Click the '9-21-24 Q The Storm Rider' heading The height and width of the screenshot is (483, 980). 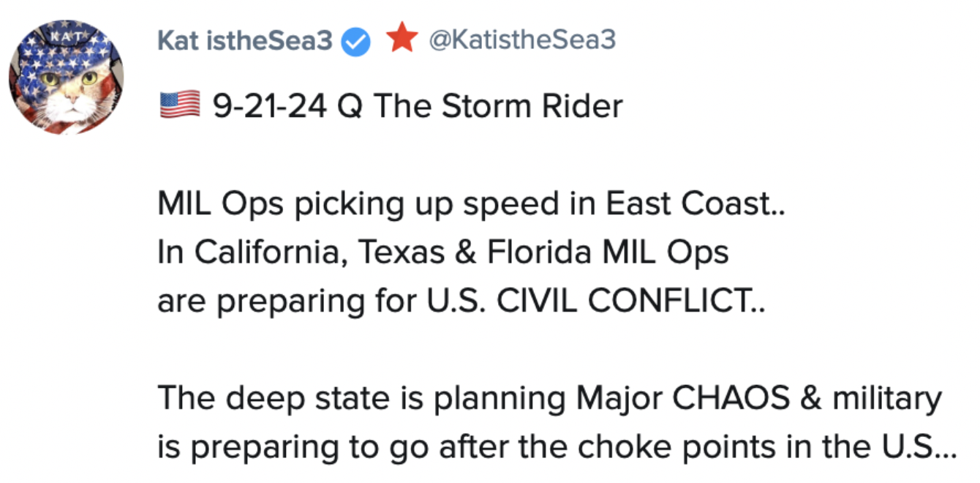click(x=417, y=106)
